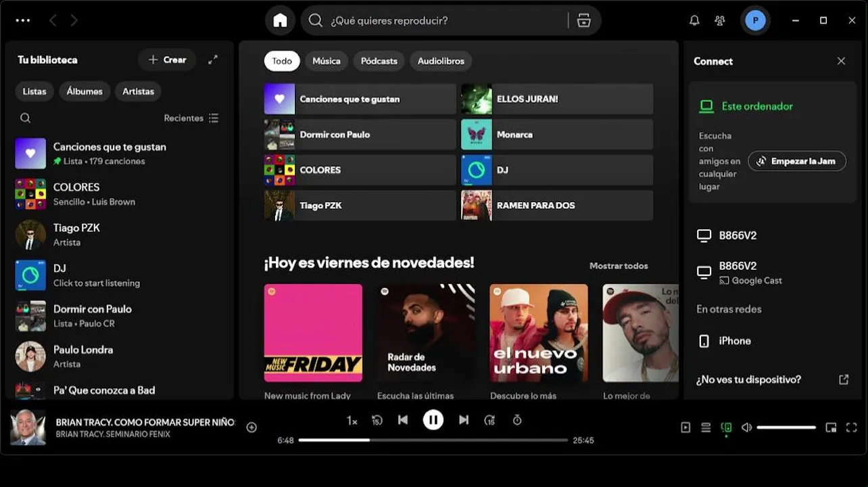Adjust the volume slider

point(786,427)
